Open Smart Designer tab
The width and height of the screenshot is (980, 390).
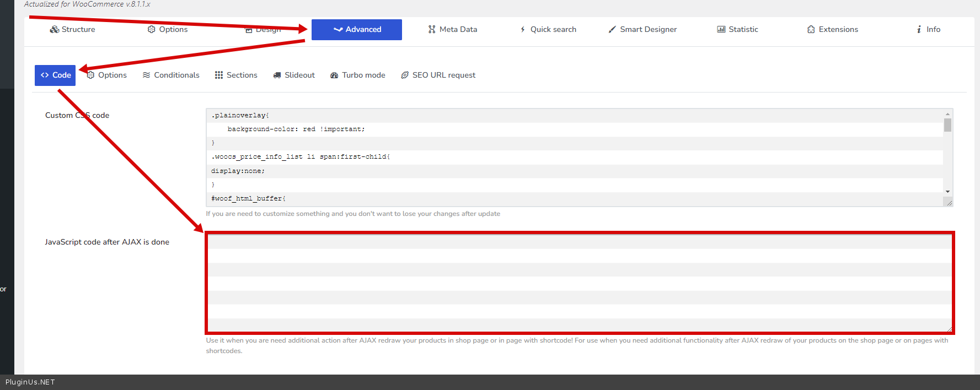642,30
